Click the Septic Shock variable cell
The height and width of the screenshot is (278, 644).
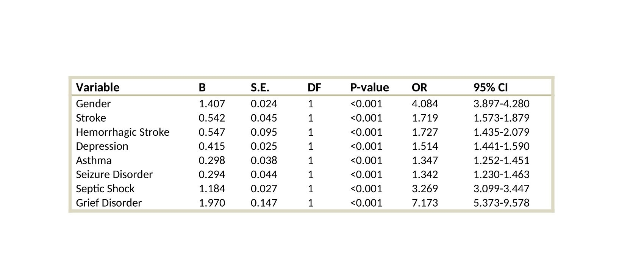click(105, 189)
